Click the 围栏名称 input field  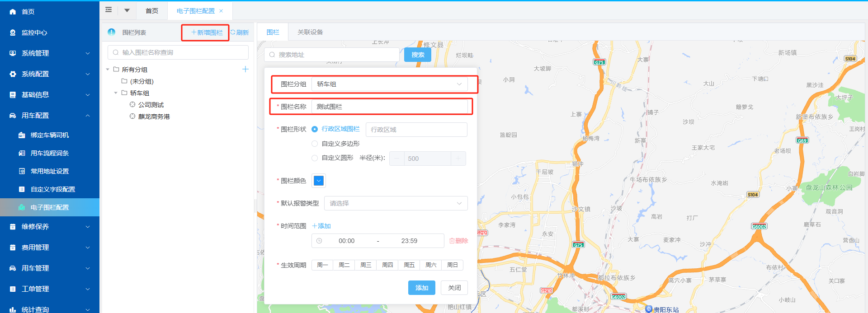389,107
